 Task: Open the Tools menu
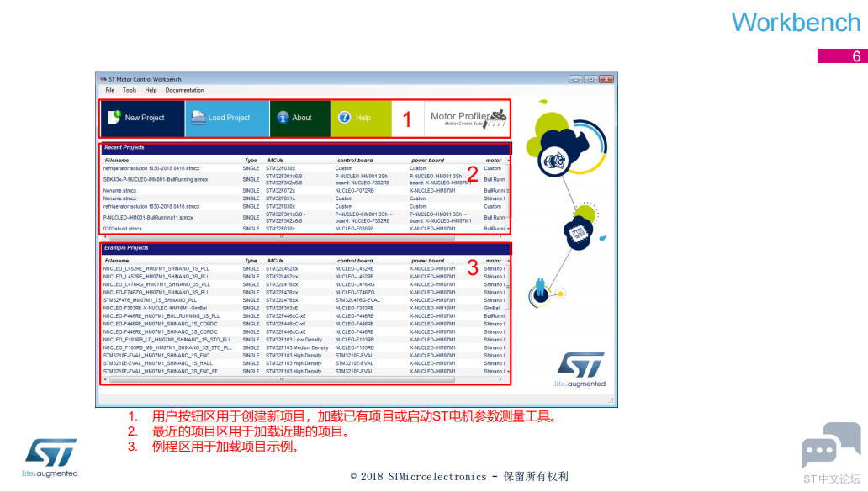(130, 90)
